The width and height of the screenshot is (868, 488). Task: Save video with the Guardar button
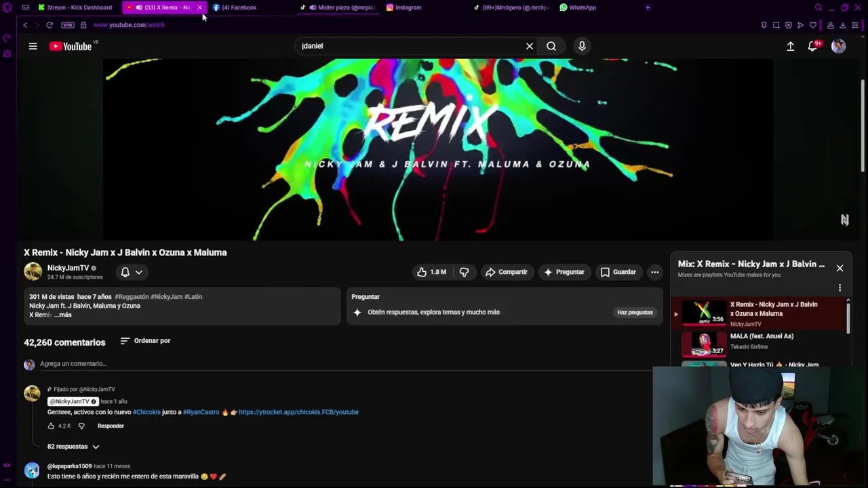click(618, 272)
